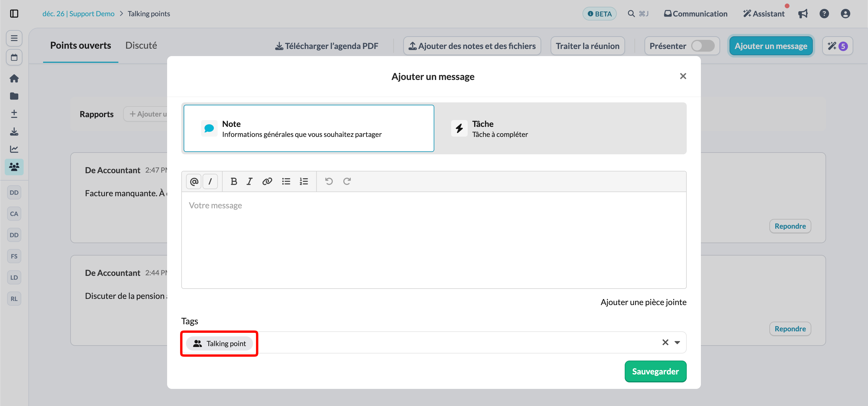Open the user profile icon
This screenshot has width=868, height=406.
[x=846, y=14]
